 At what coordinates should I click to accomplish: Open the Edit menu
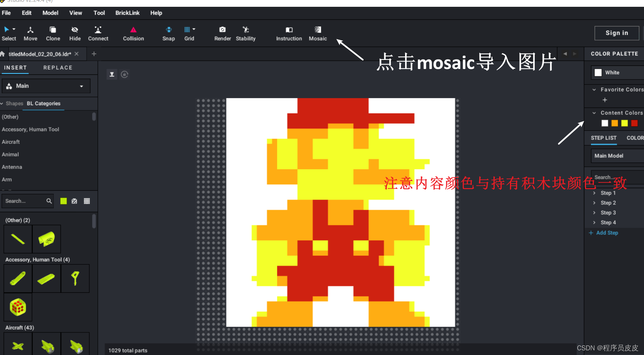(x=27, y=13)
